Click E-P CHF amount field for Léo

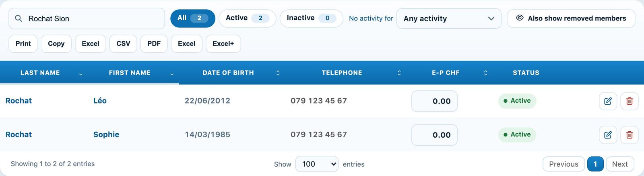pos(434,101)
